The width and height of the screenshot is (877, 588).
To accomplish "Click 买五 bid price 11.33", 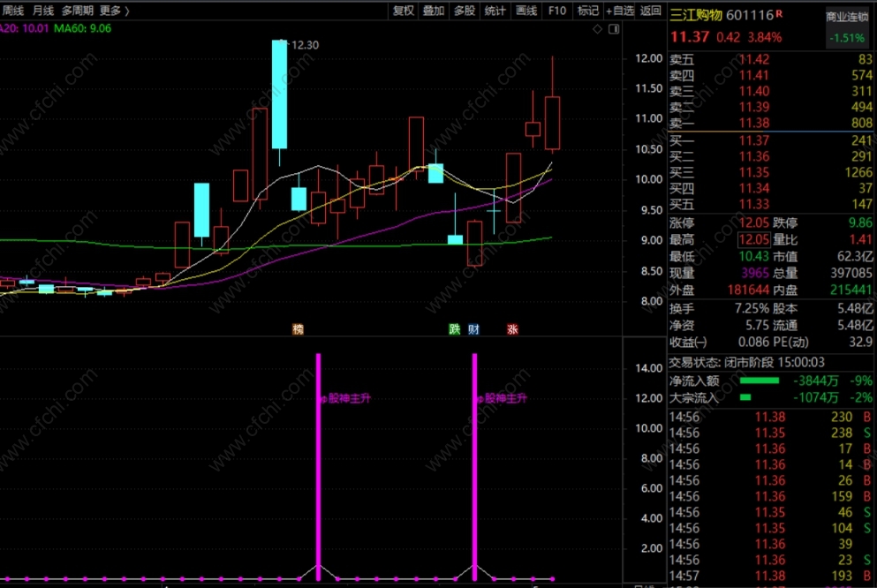I will pyautogui.click(x=754, y=204).
